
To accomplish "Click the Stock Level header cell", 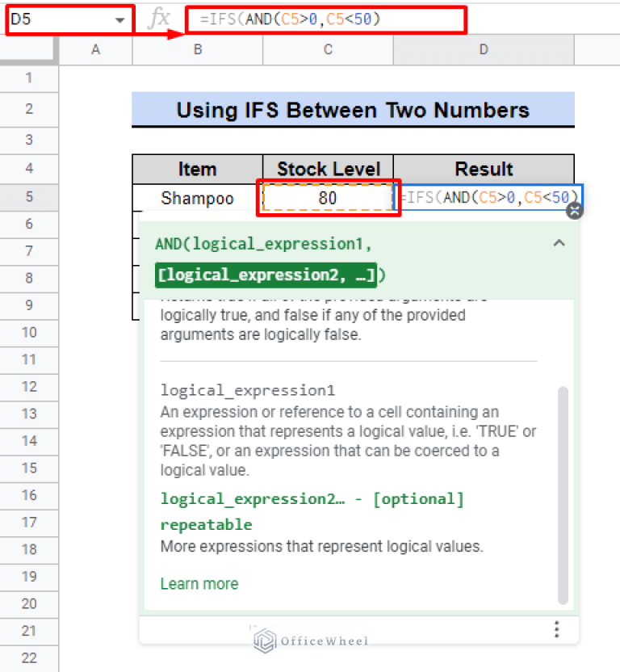I will [328, 169].
